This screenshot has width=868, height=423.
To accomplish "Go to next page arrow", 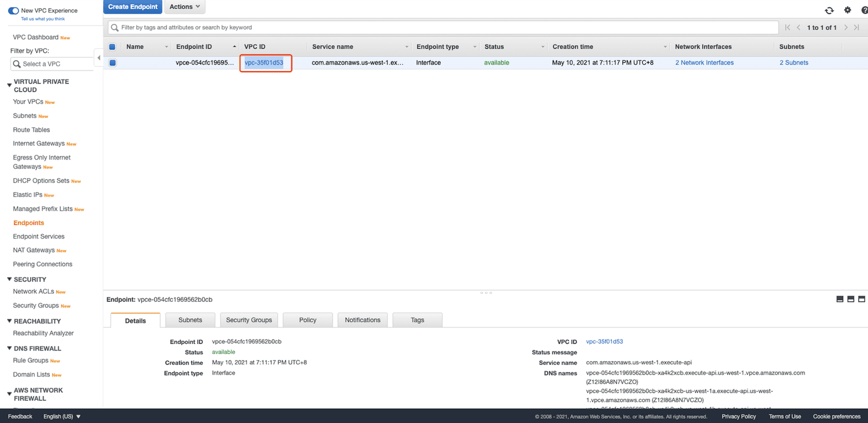I will (x=846, y=27).
